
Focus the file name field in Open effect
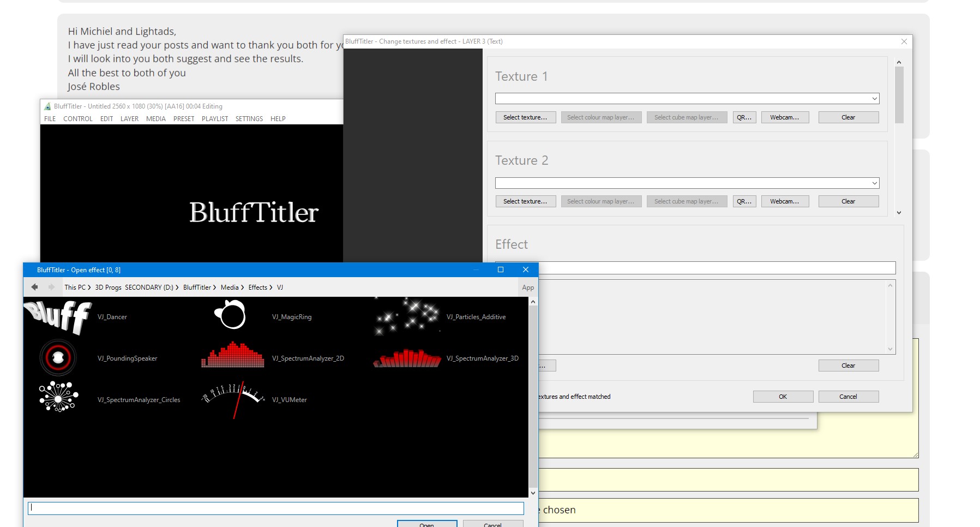(276, 508)
